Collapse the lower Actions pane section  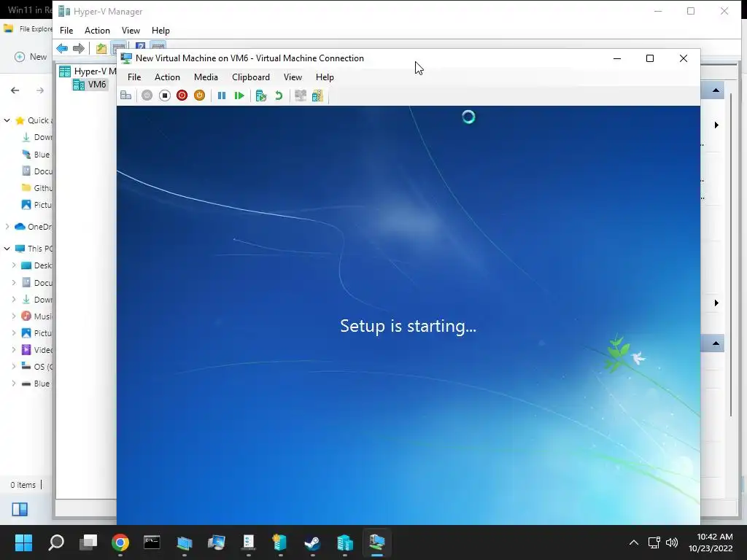tap(716, 343)
